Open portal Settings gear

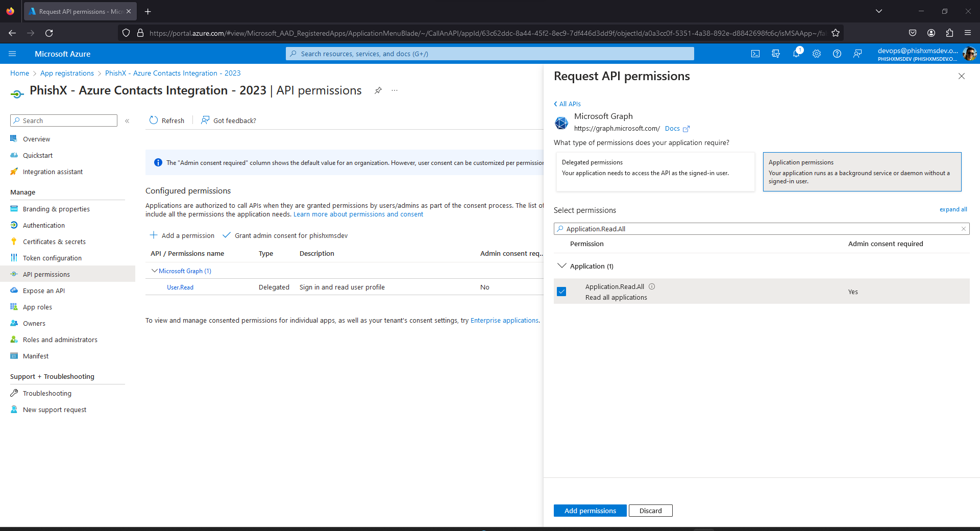point(817,54)
